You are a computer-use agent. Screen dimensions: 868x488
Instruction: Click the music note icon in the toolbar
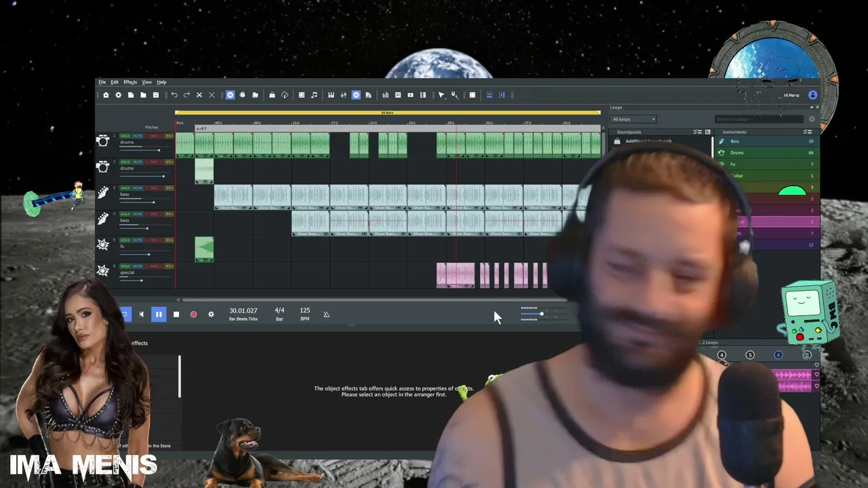coord(314,95)
